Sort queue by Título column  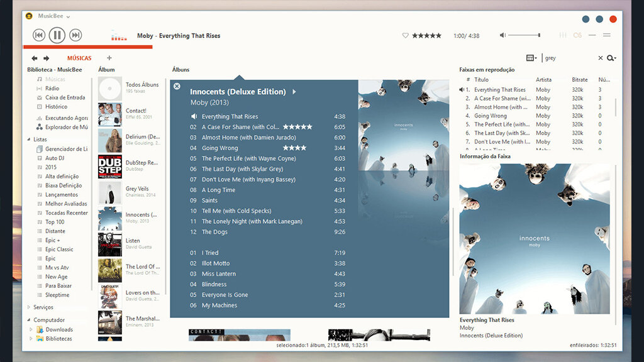(481, 80)
